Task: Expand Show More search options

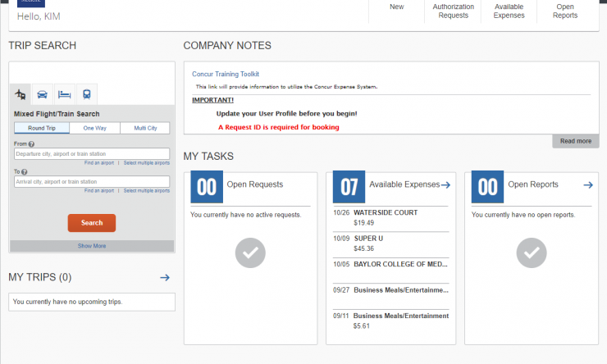Action: click(92, 246)
